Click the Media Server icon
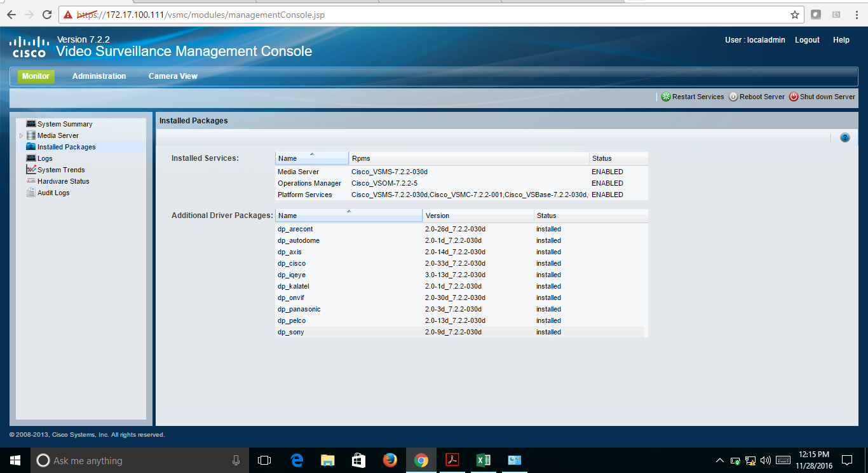868x473 pixels. pyautogui.click(x=31, y=135)
